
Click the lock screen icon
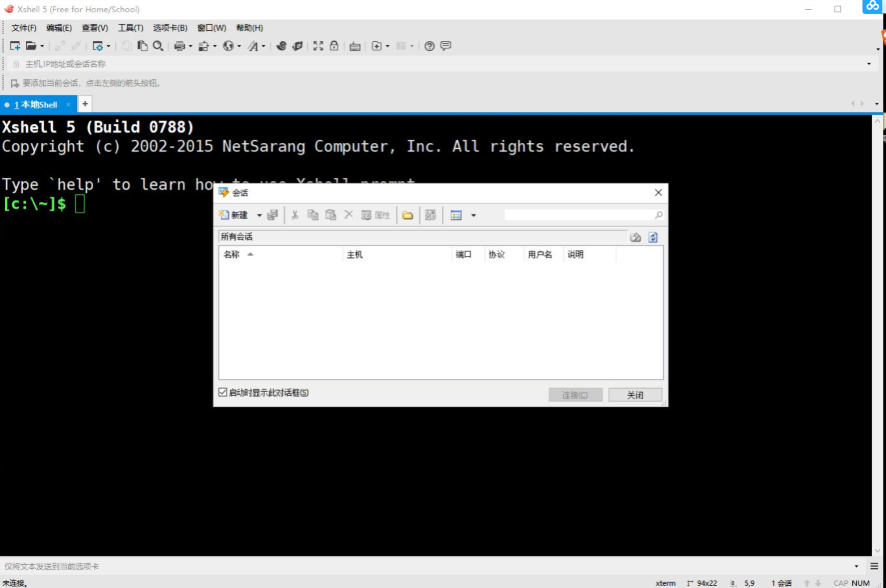(334, 46)
